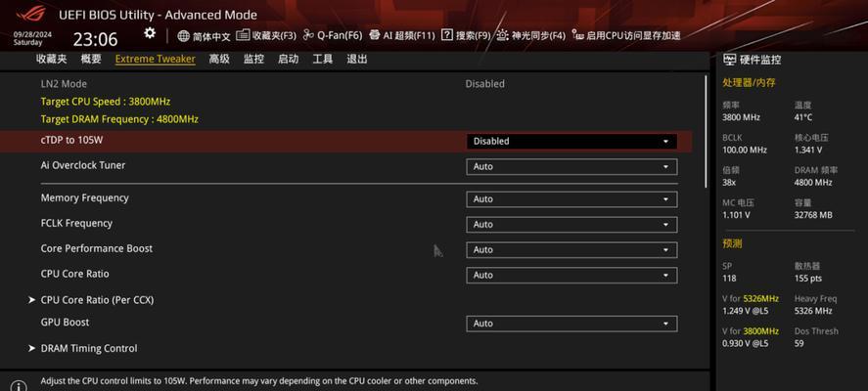Click the SP 118 value
Image resolution: width=868 pixels, height=391 pixels.
pos(729,279)
